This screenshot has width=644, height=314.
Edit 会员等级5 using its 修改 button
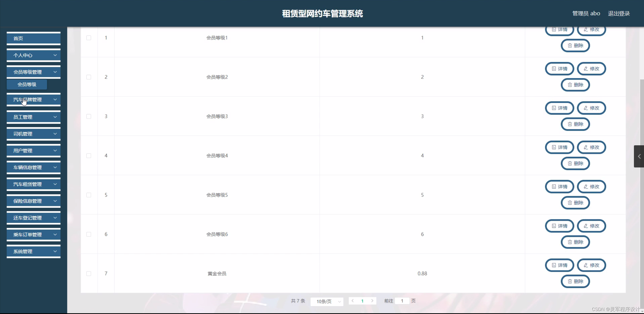point(591,187)
